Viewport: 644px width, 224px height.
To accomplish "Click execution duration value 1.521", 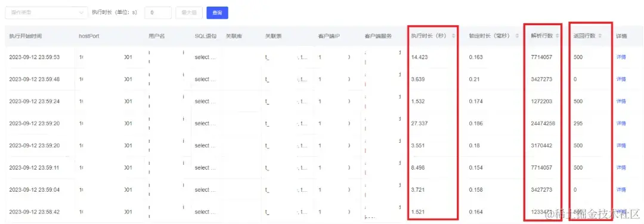I will [418, 211].
